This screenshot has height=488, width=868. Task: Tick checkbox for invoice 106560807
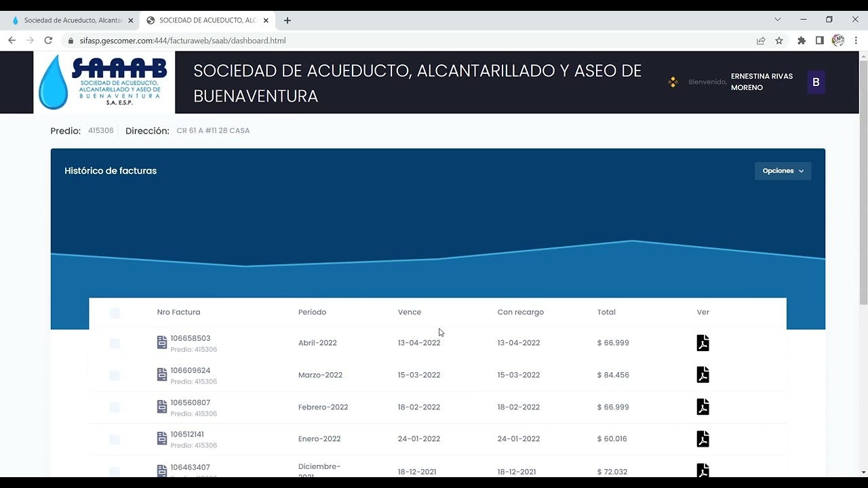tap(115, 407)
